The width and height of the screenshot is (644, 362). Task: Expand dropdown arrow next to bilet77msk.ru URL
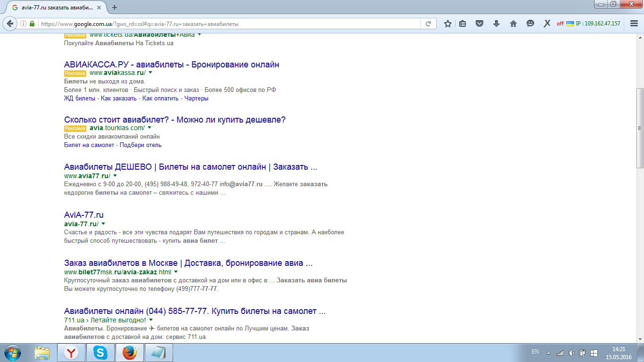[176, 272]
